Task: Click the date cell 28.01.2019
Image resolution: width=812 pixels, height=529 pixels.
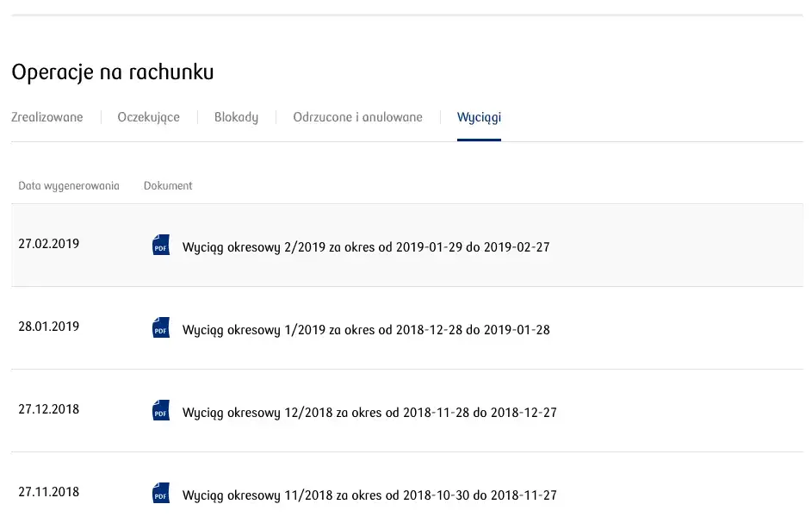Action: tap(48, 327)
